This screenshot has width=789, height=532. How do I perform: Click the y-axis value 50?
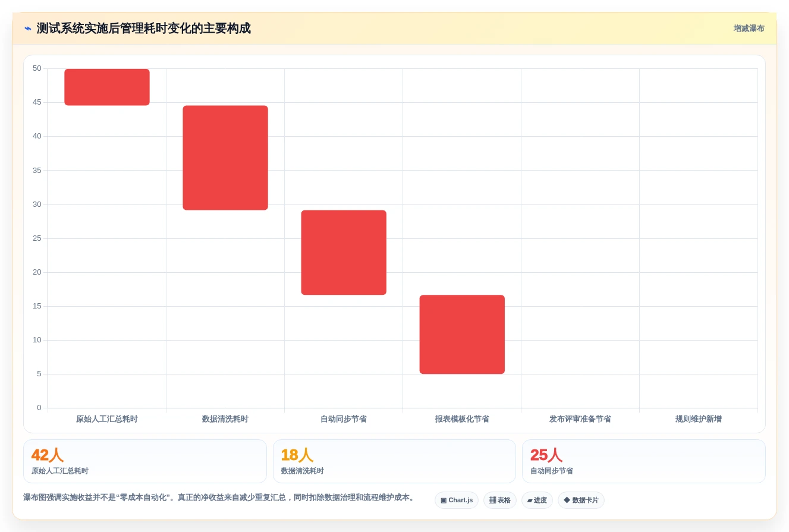point(37,68)
